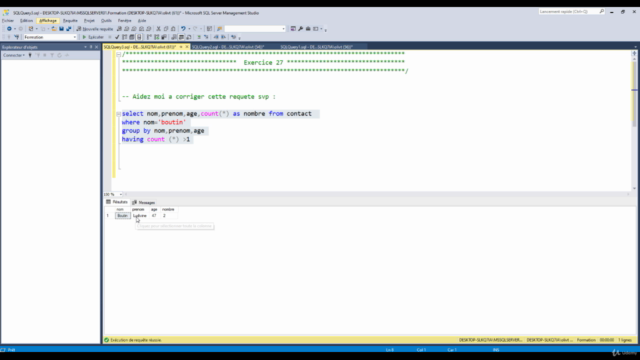Select the age cell showing 47
This screenshot has height=360, width=640.
point(154,216)
